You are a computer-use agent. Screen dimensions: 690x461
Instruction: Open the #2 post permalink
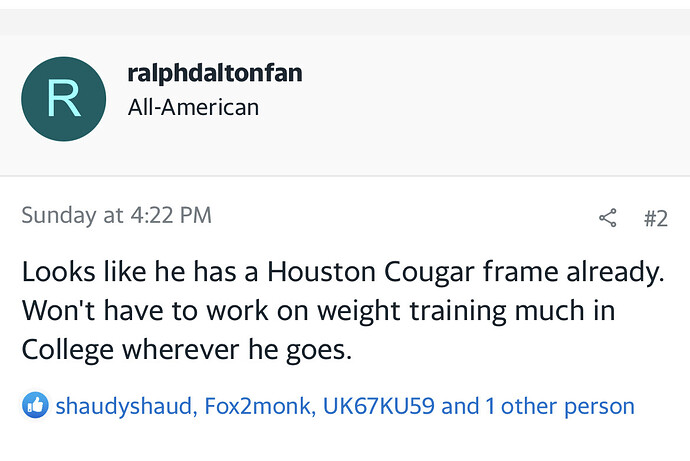tap(656, 218)
